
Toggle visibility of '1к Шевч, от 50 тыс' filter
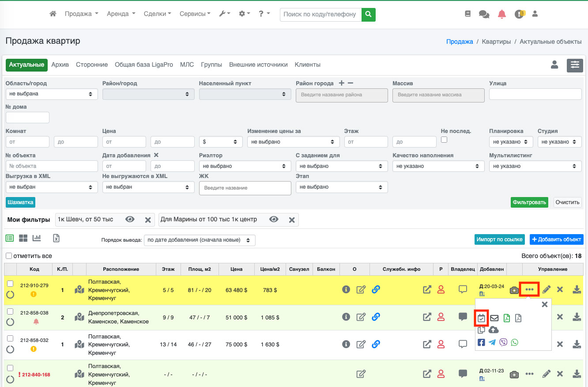130,220
